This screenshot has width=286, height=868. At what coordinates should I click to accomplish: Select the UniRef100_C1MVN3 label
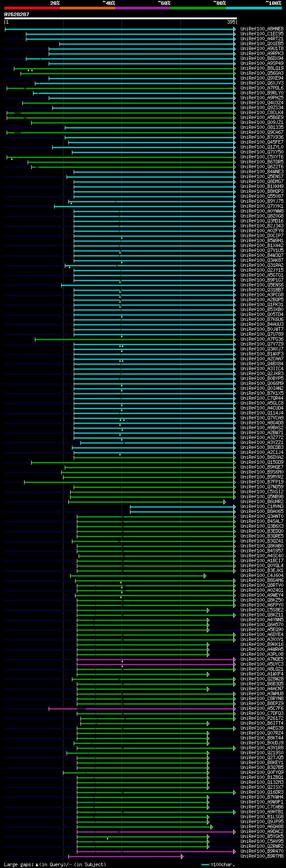coord(262,506)
